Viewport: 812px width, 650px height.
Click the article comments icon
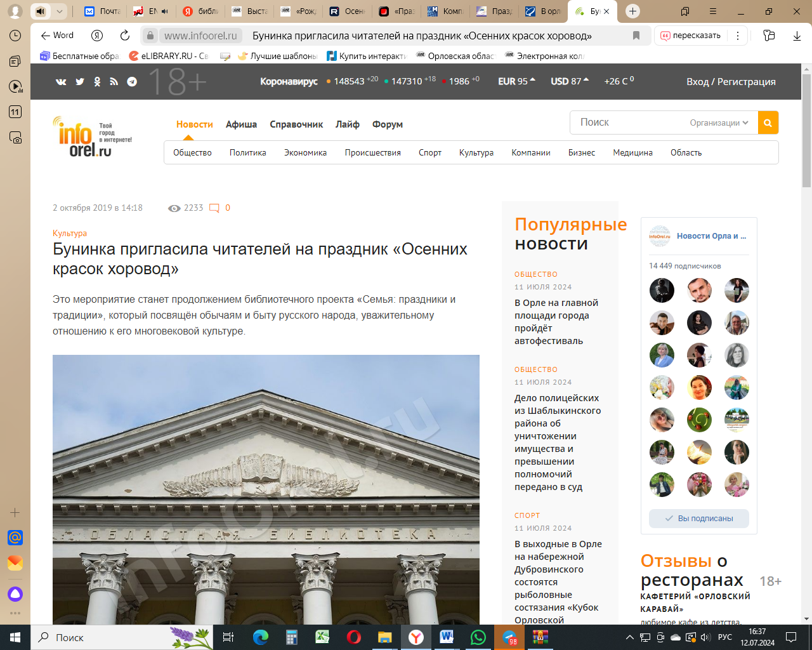(214, 208)
